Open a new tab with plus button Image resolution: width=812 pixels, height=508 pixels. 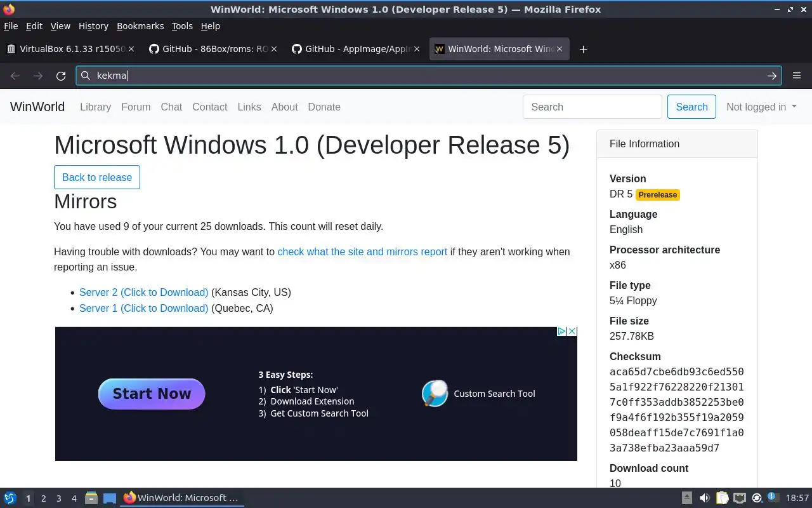click(x=583, y=49)
